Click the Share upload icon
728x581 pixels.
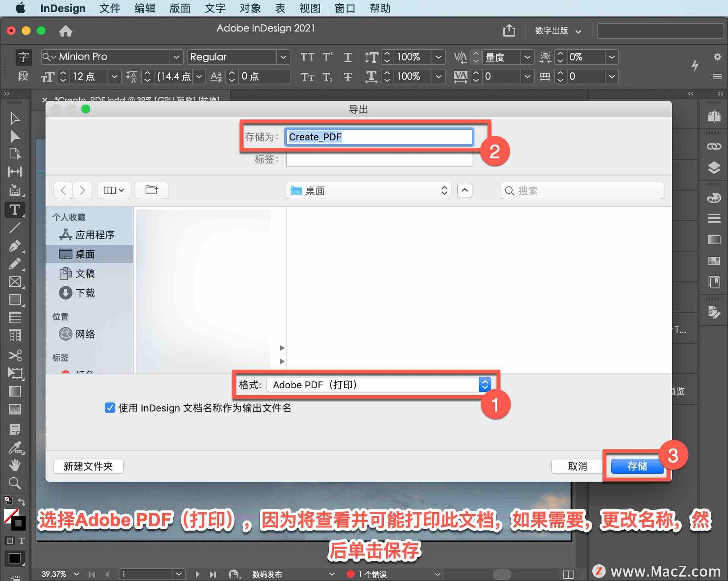[x=509, y=30]
